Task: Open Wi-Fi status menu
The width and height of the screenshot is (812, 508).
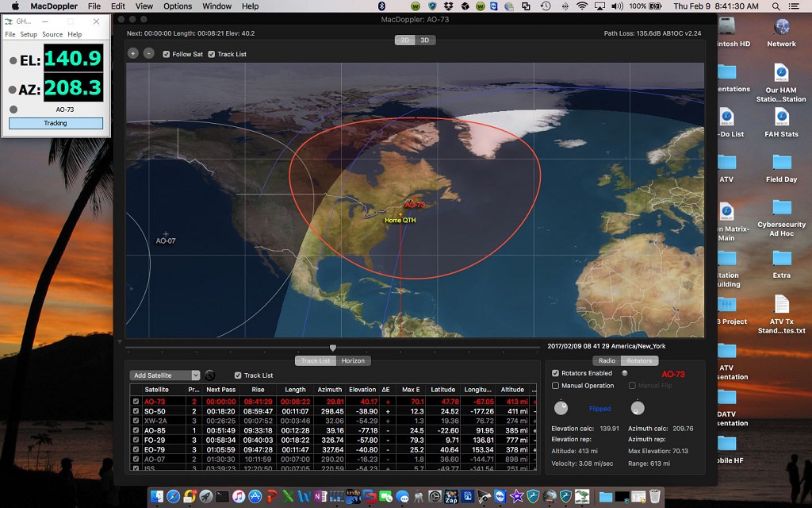Action: (x=582, y=6)
